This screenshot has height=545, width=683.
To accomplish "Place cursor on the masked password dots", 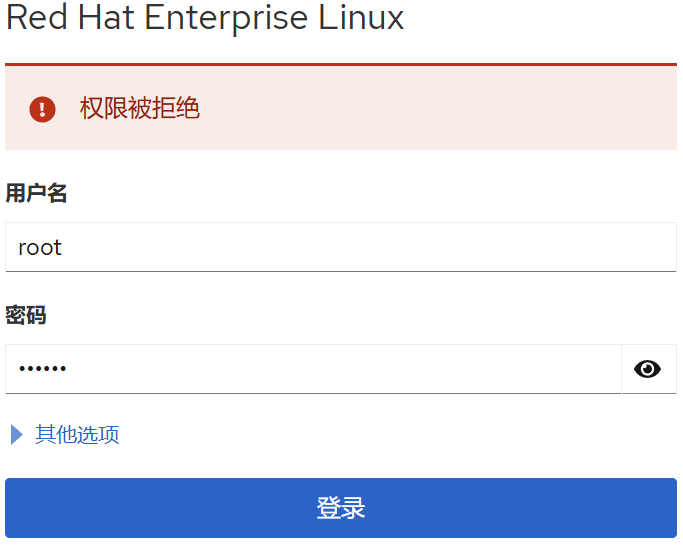I will tap(42, 369).
